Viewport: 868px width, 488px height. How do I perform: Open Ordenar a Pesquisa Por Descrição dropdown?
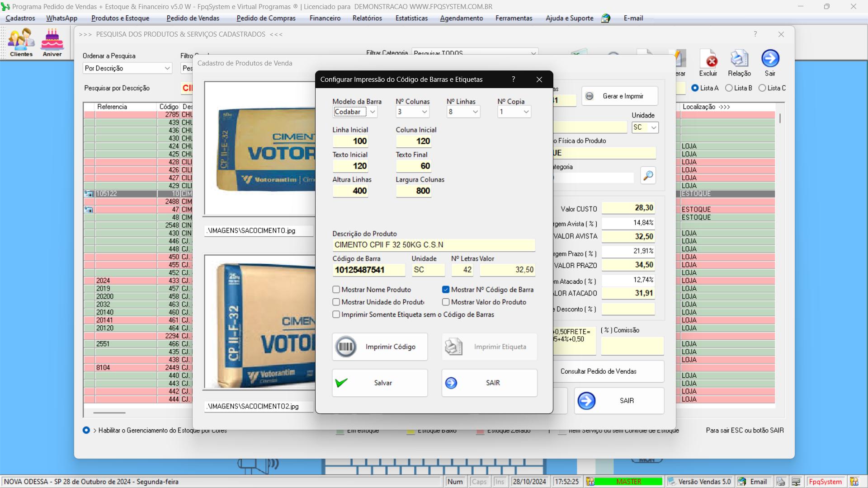(x=127, y=68)
